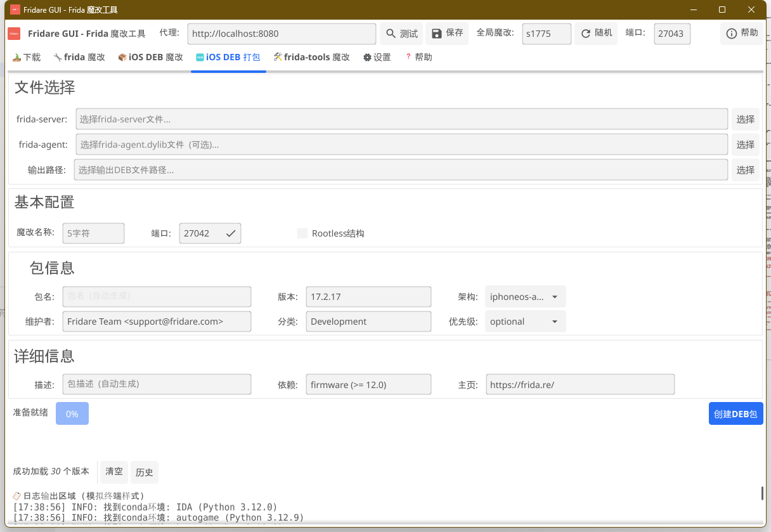Focus the 代理 proxy URL field
Image resolution: width=771 pixels, height=532 pixels.
tap(282, 34)
